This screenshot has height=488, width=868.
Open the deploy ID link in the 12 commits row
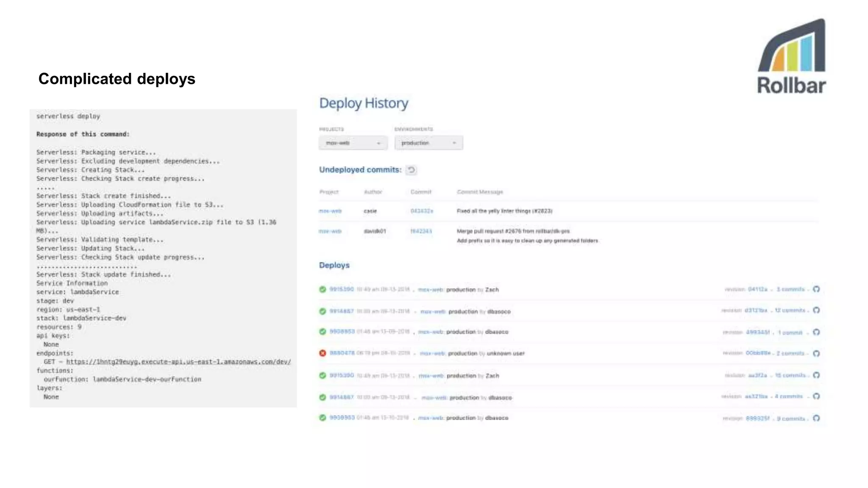click(x=342, y=311)
